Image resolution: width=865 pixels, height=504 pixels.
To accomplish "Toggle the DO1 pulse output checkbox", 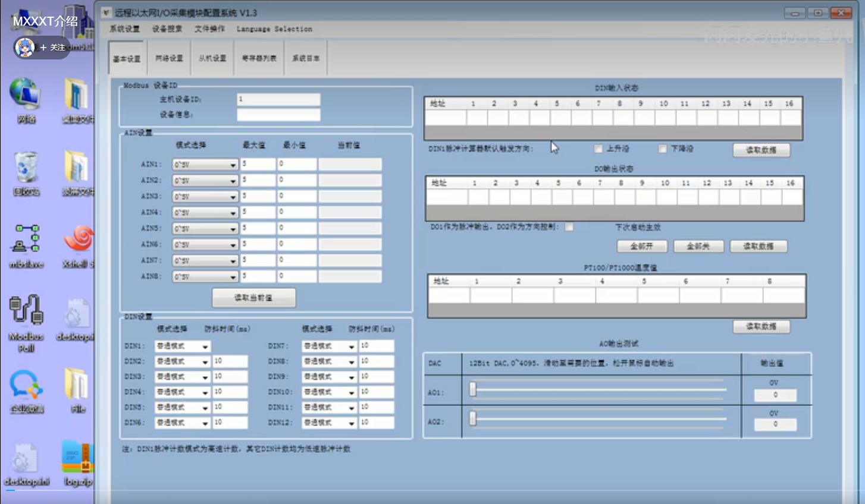I will click(x=569, y=227).
